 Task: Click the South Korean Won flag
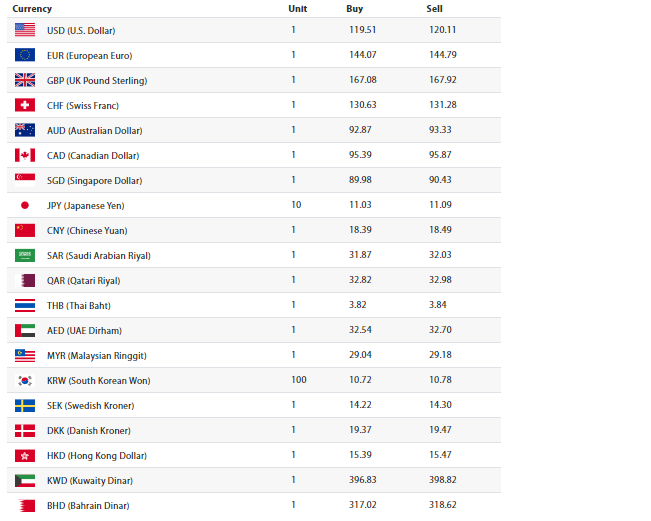25,380
